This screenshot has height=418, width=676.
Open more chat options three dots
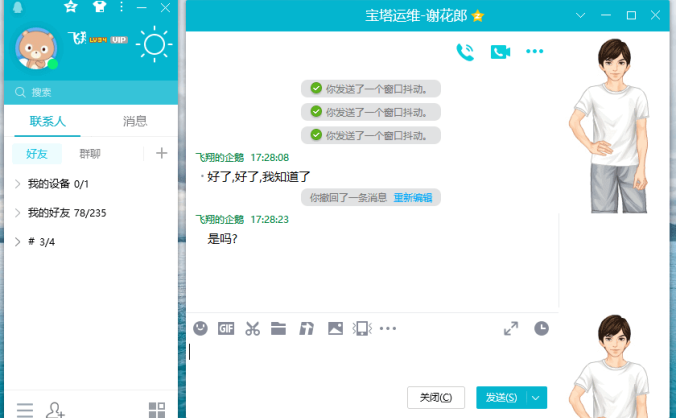pos(535,51)
